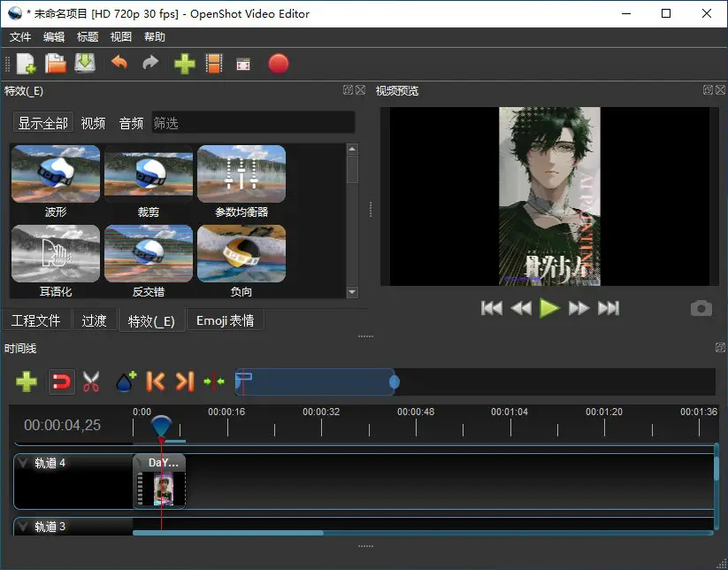
Task: Open the choose profile icon on toolbar
Action: [212, 63]
